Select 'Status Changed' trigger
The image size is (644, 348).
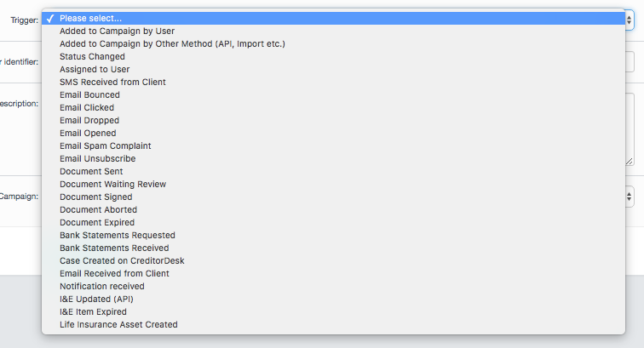[92, 56]
